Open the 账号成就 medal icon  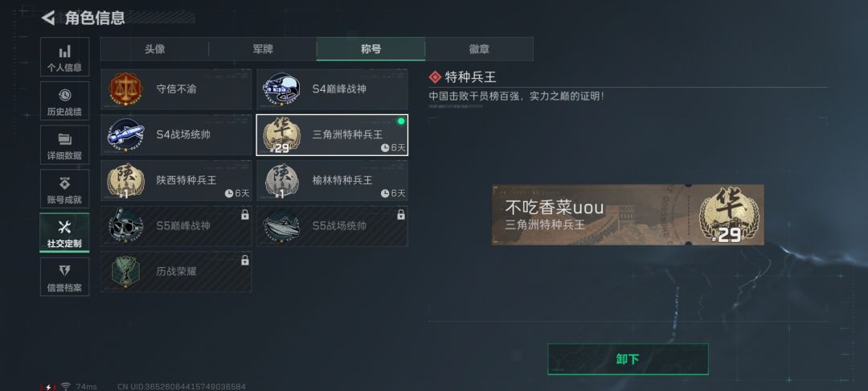point(65,183)
